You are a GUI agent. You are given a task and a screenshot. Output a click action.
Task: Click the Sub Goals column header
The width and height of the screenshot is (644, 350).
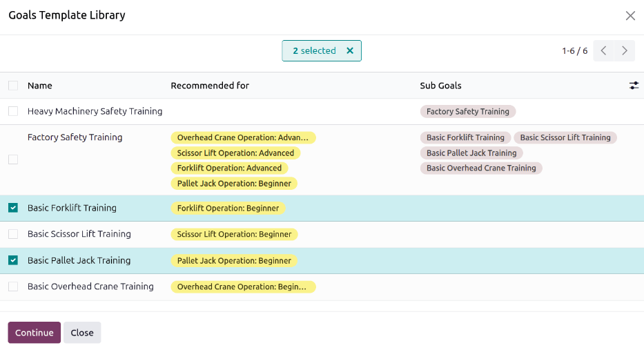click(440, 86)
